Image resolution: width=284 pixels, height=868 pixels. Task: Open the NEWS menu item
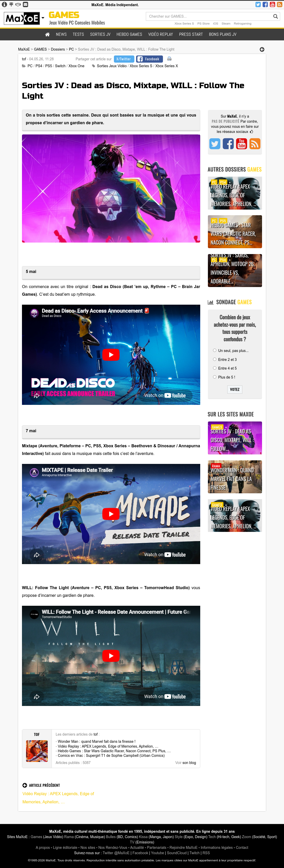point(61,34)
